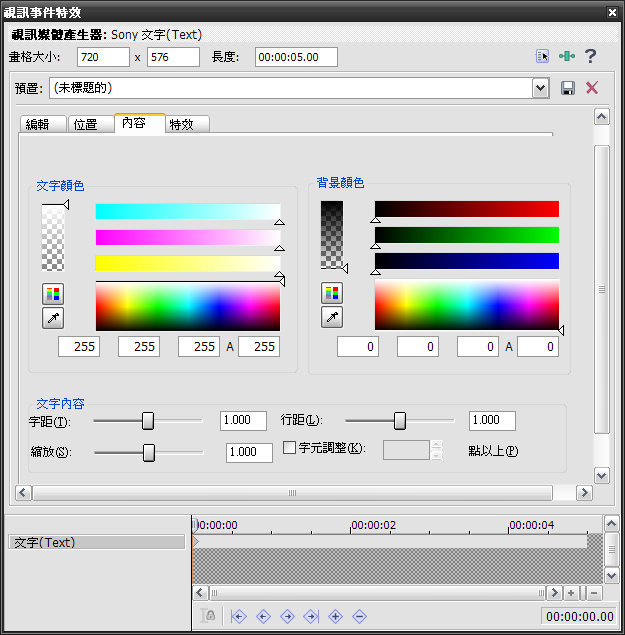
Task: Click the frame width field 720
Action: (103, 57)
